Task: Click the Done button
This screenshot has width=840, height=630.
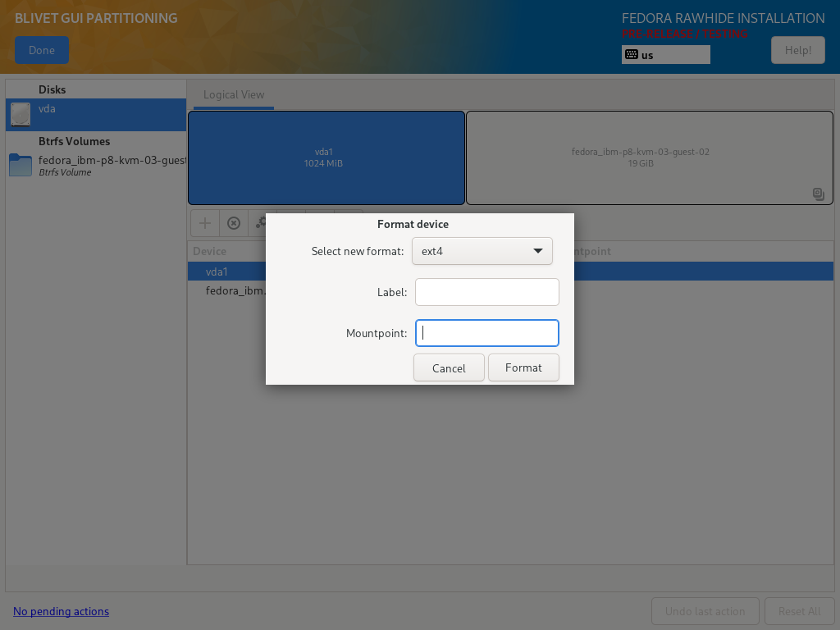Action: [x=42, y=50]
